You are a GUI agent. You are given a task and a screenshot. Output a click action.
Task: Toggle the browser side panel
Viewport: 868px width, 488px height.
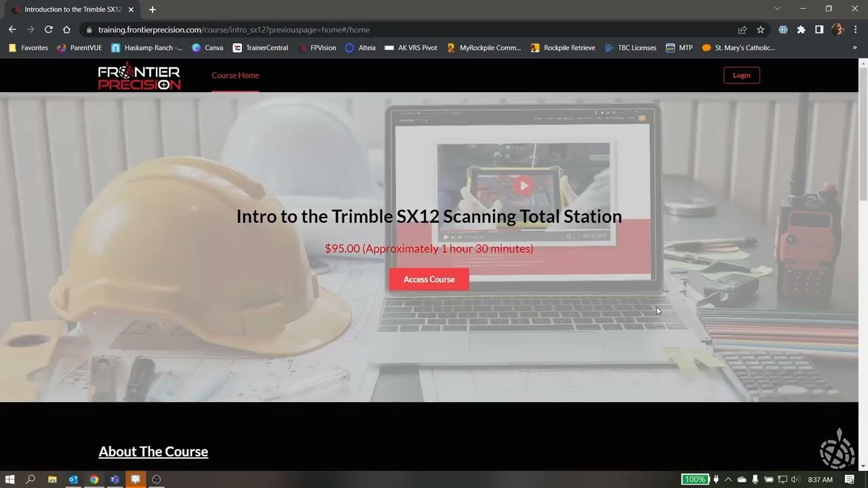click(x=819, y=30)
